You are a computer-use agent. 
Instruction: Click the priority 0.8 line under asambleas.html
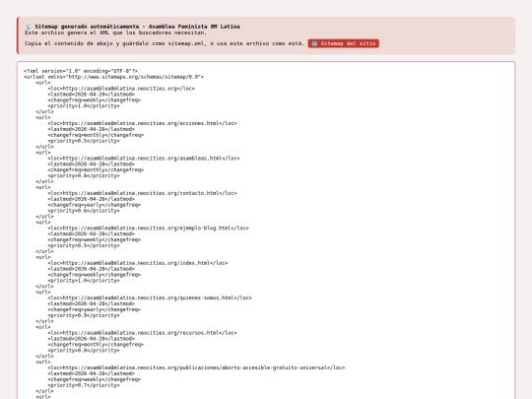tap(84, 175)
